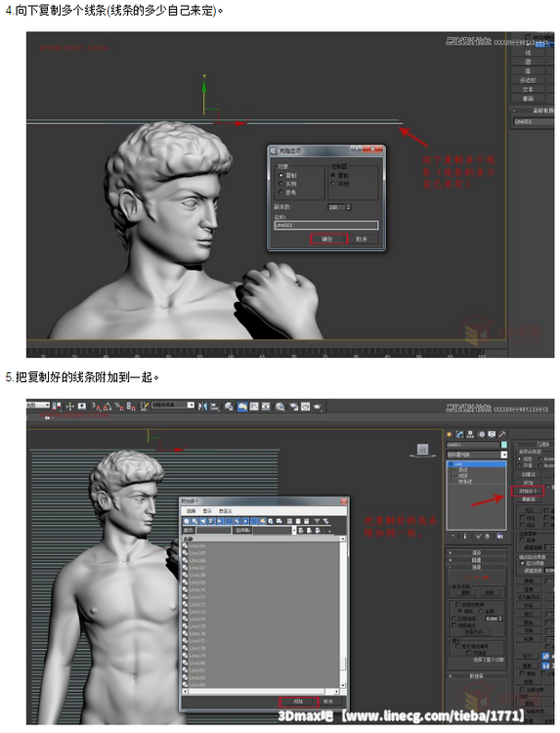This screenshot has height=733, width=560.
Task: Enable 线段端点 checkbox
Action: pos(453,625)
